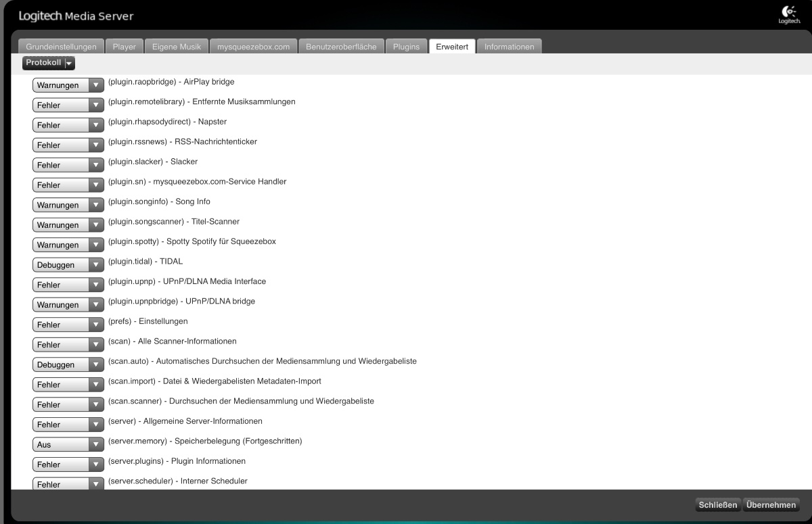Show the Informationen tab
This screenshot has height=524, width=812.
click(509, 47)
